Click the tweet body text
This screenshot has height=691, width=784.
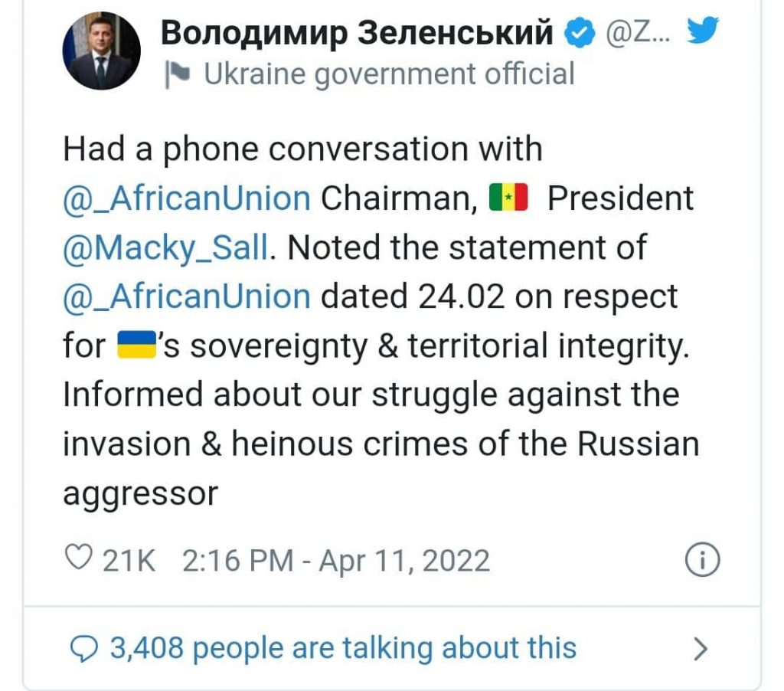[x=381, y=321]
